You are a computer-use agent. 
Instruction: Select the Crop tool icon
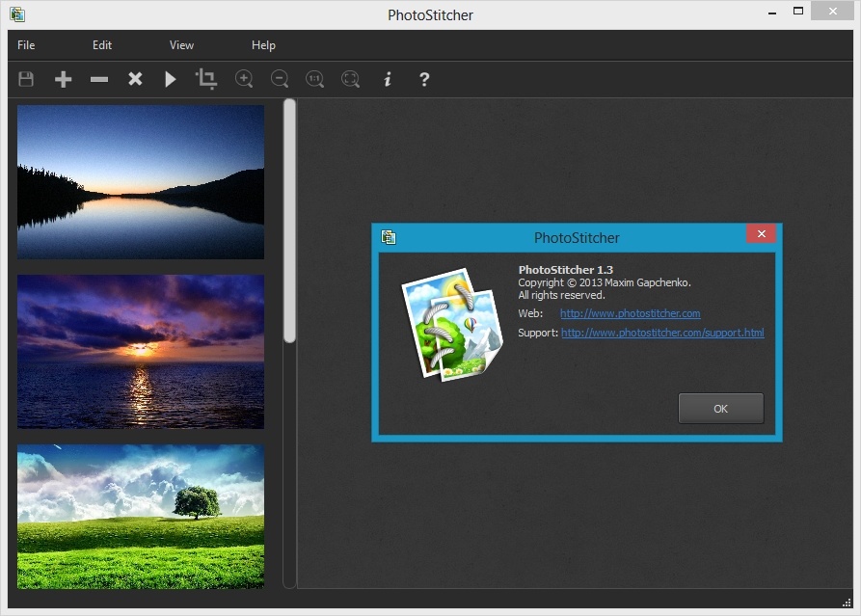coord(206,79)
